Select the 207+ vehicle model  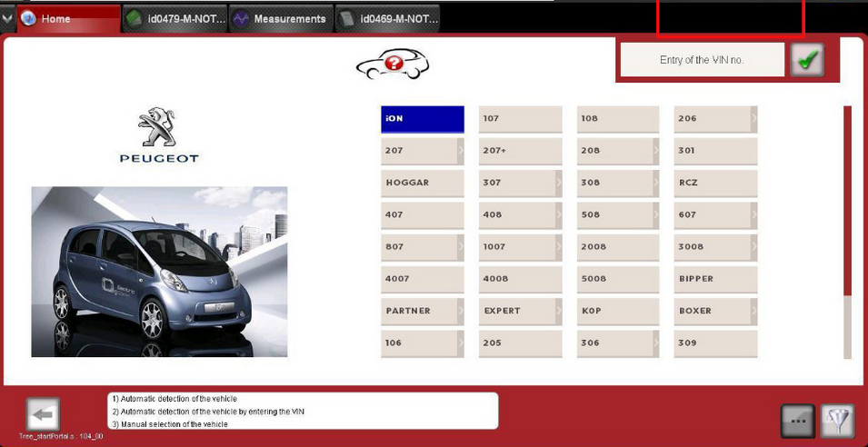pos(521,151)
